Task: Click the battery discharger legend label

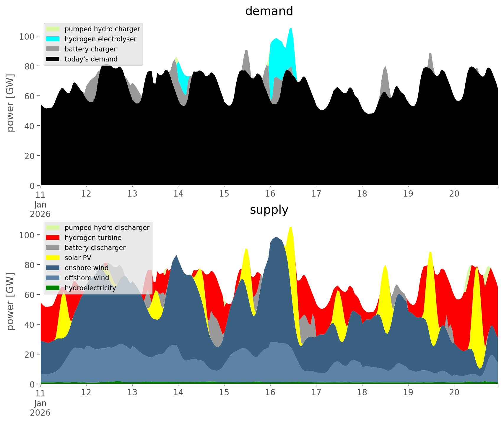Action: 95,248
